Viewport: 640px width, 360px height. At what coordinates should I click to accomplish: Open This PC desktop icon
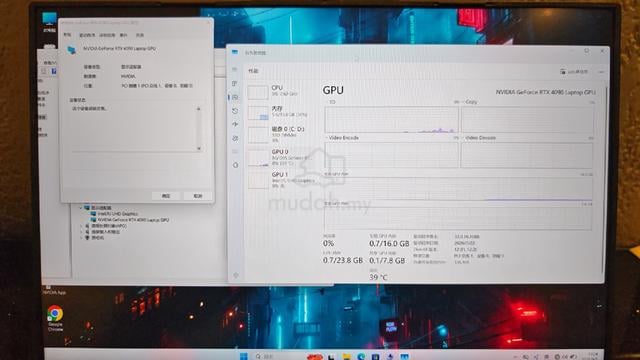tap(49, 22)
